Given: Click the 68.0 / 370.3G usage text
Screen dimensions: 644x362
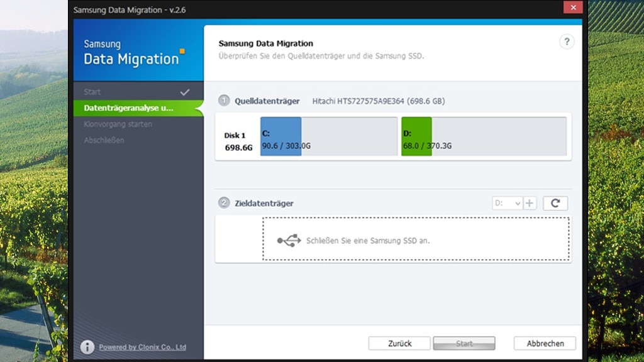Looking at the screenshot, I should point(427,146).
